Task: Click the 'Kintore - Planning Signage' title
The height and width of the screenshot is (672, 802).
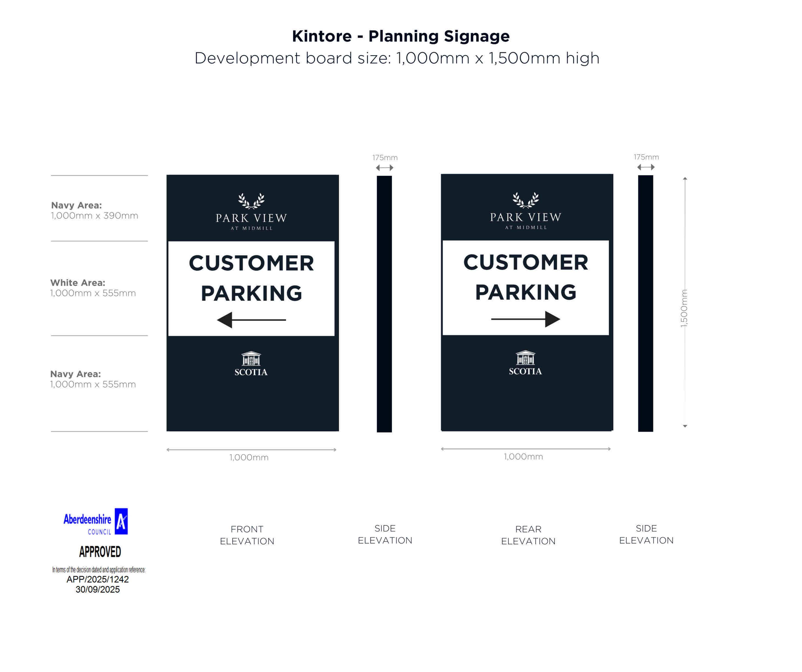Action: coord(401,36)
